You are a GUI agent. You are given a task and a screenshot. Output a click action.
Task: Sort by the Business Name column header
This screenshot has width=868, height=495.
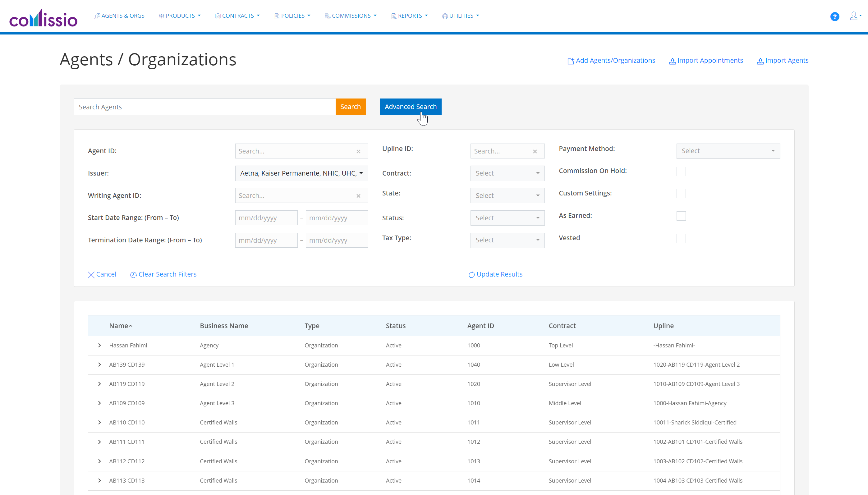pyautogui.click(x=224, y=326)
